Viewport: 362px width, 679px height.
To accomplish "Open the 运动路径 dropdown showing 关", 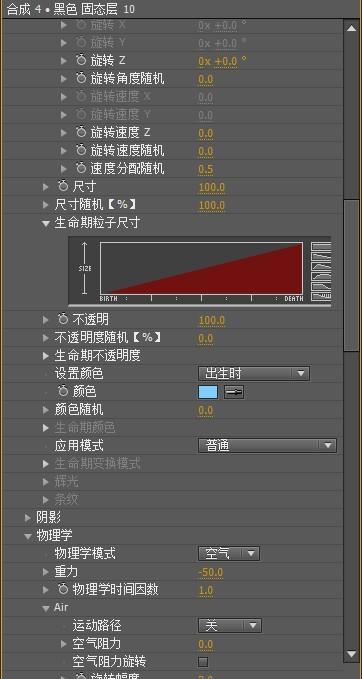I will coord(229,625).
